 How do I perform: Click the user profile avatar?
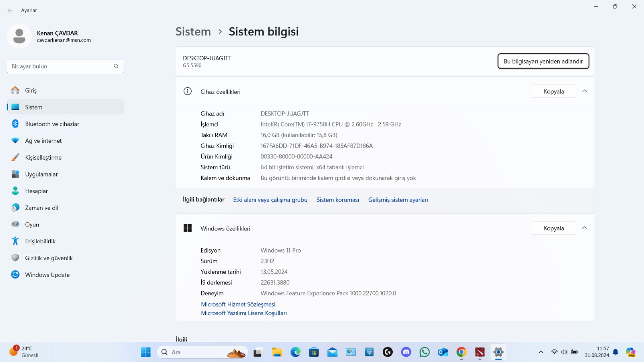[19, 36]
